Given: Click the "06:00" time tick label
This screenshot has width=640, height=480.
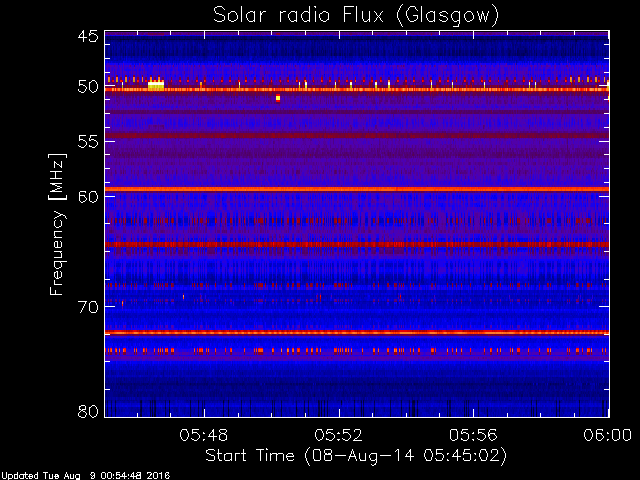Looking at the screenshot, I should pos(608,435).
